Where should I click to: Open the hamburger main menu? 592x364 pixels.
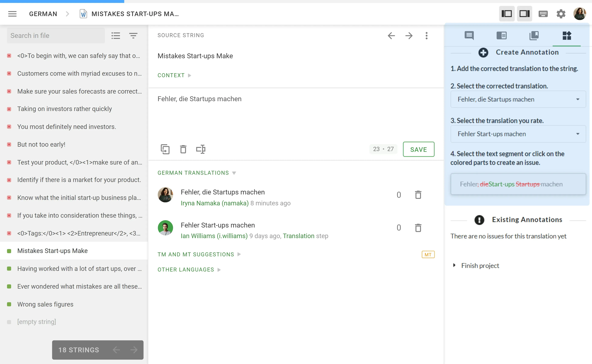[x=12, y=14]
